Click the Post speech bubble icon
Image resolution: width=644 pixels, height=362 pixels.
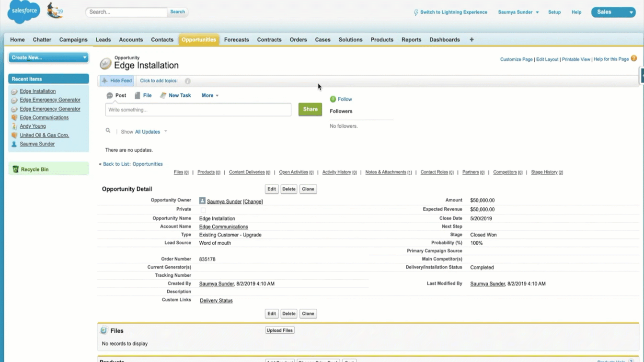pyautogui.click(x=110, y=95)
